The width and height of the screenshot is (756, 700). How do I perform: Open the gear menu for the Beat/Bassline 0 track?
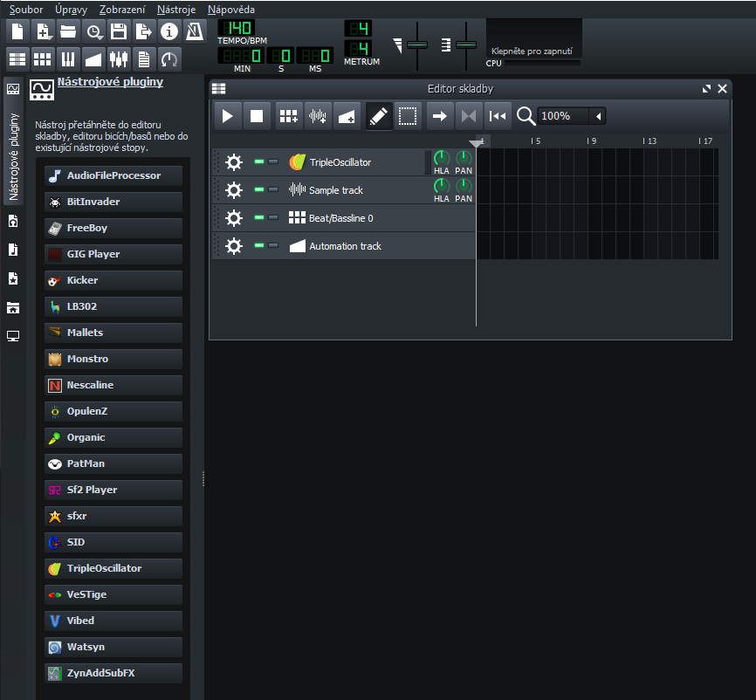233,218
